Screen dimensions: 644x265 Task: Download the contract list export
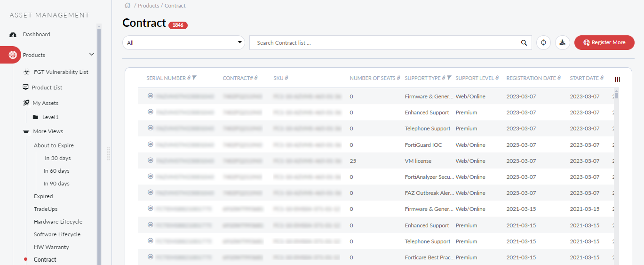[562, 42]
